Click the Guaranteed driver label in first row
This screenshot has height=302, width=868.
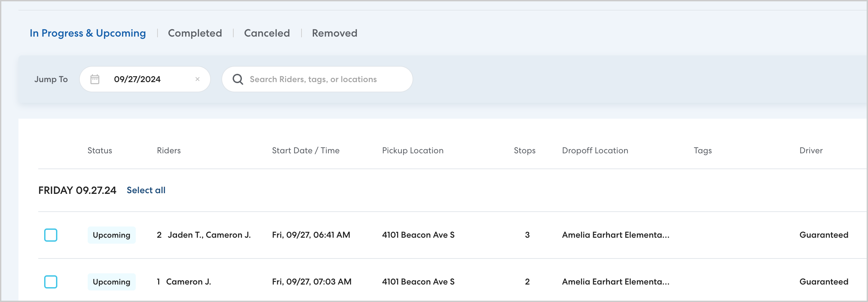click(x=824, y=235)
